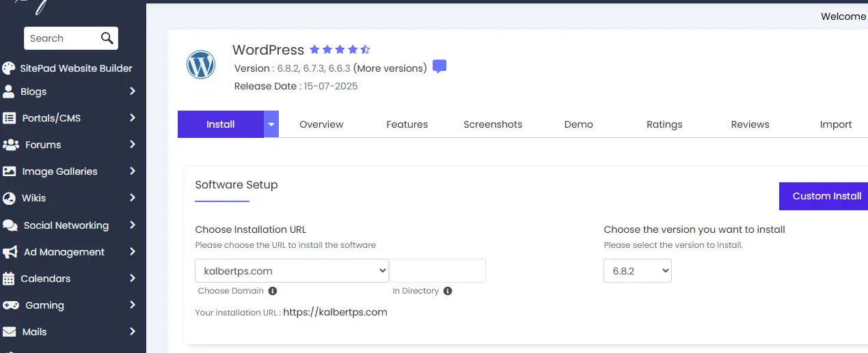Open SitePad Website Builder palette icon
868x353 pixels.
tap(9, 68)
